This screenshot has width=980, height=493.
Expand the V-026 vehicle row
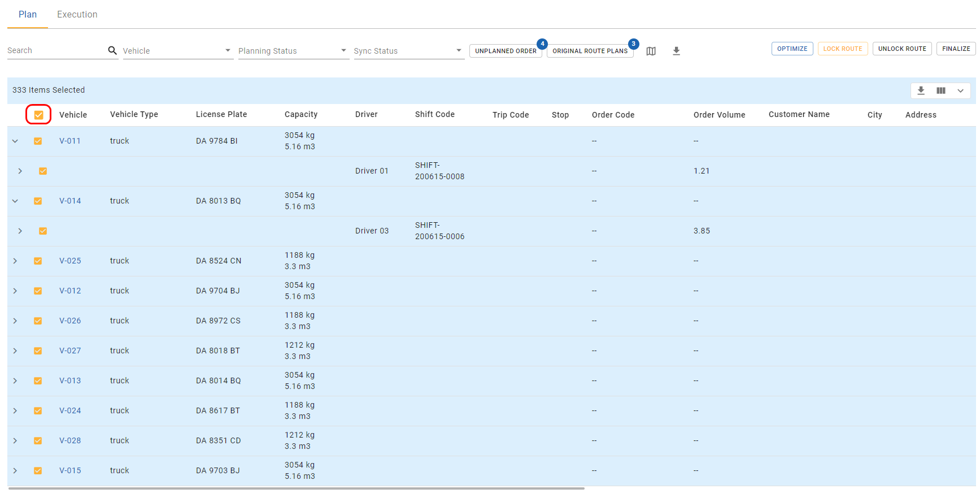(15, 321)
